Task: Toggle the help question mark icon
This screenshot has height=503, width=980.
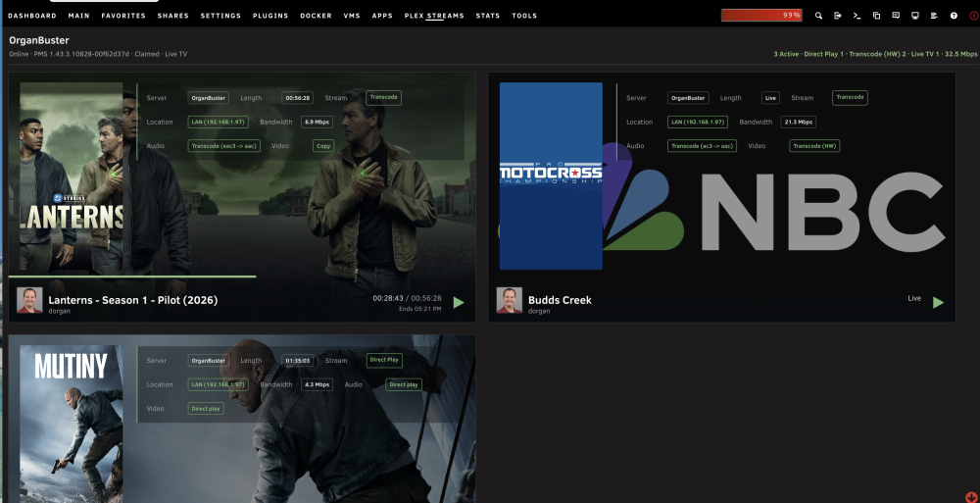Action: click(x=954, y=16)
